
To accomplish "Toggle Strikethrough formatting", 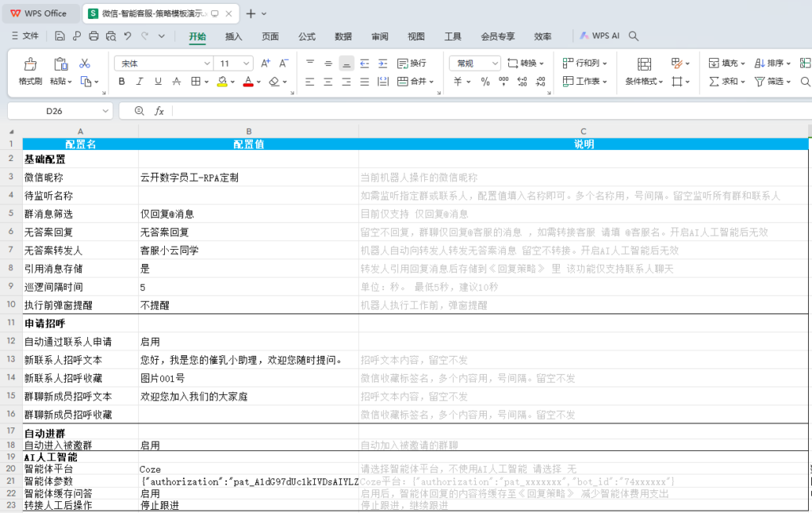I will 177,82.
